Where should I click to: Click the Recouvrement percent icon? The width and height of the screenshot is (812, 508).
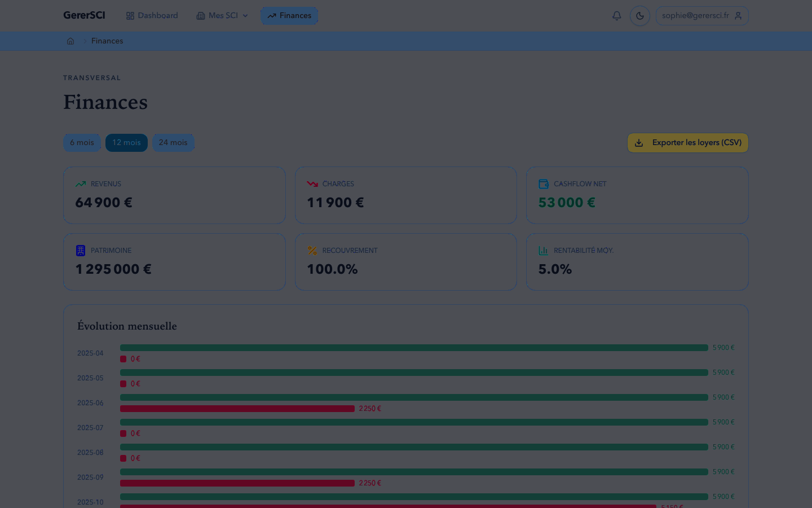[x=312, y=251]
